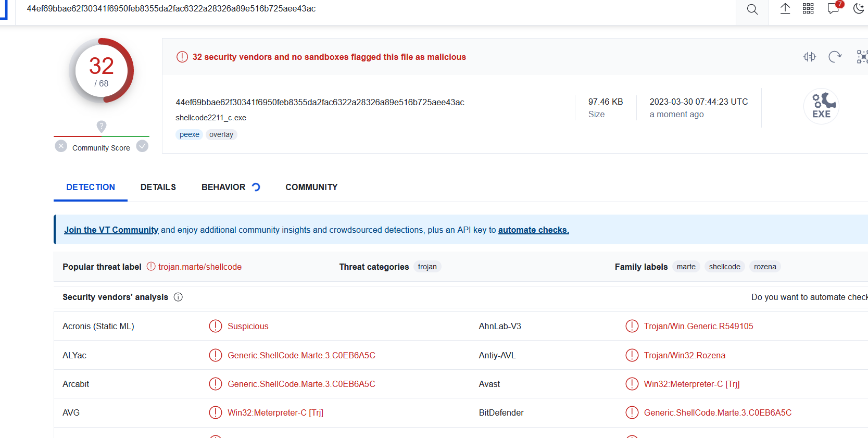Click the upload file icon

785,8
